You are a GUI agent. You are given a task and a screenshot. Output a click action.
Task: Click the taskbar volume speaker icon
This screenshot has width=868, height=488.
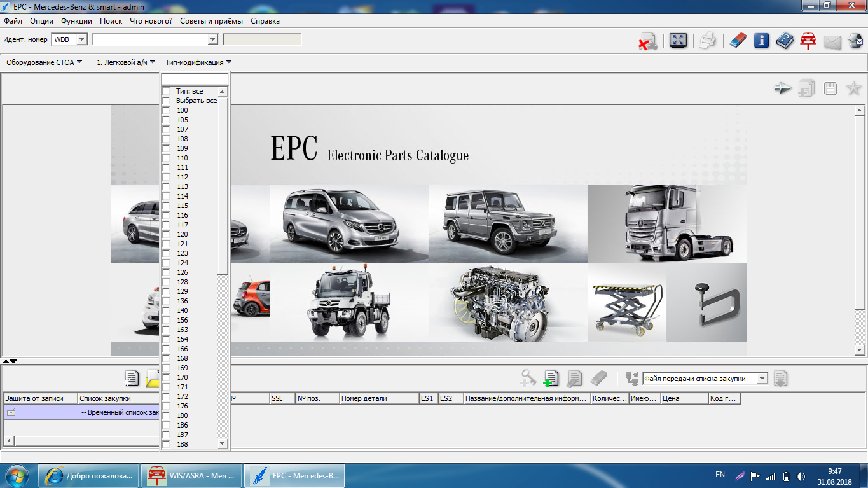click(x=801, y=476)
